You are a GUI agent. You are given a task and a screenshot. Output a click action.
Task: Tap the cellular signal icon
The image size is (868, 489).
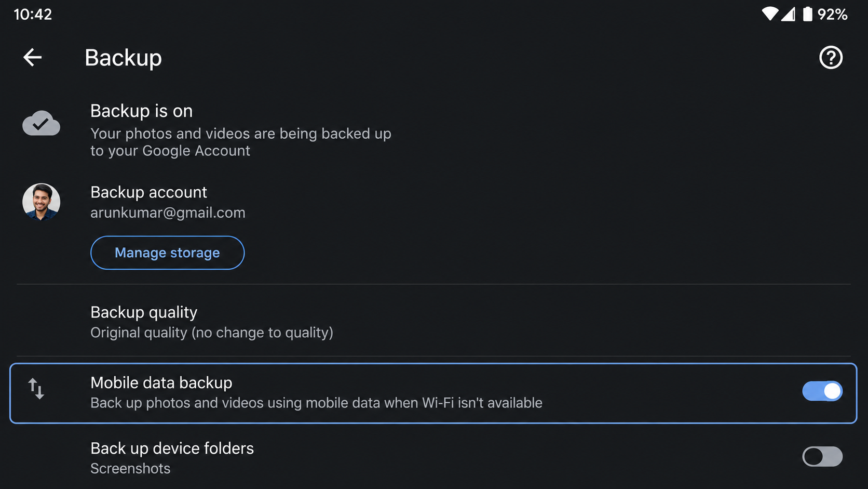coord(788,14)
